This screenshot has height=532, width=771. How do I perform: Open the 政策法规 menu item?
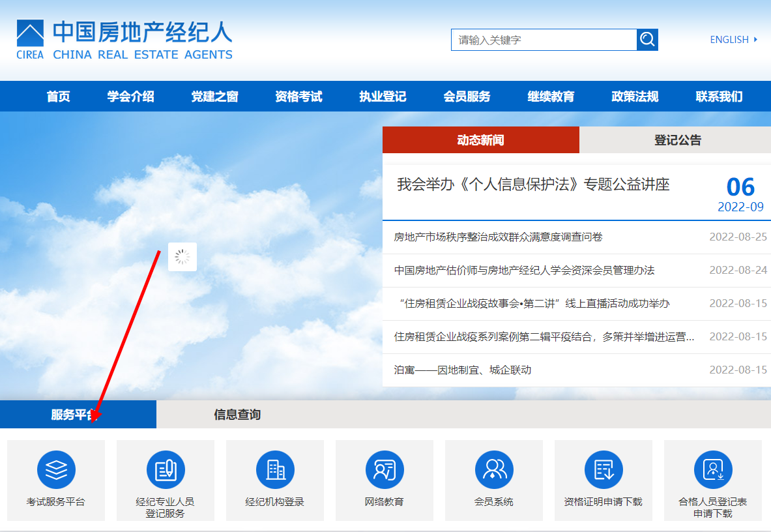click(x=635, y=96)
